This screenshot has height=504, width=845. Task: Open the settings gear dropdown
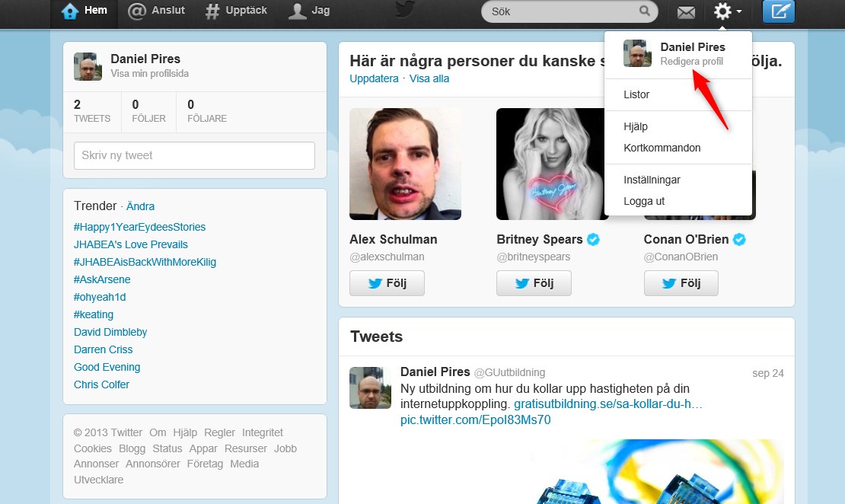728,11
